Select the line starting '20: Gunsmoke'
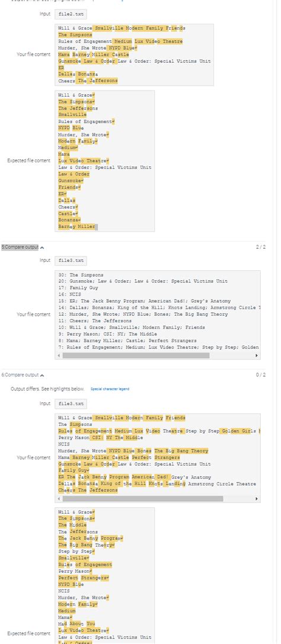Image resolution: width=281 pixels, height=644 pixels. pyautogui.click(x=143, y=281)
